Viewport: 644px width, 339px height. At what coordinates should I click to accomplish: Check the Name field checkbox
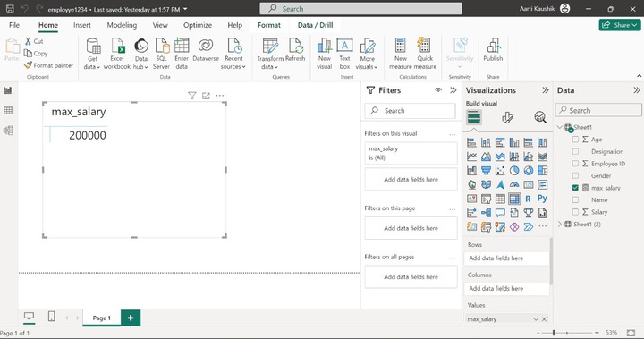pyautogui.click(x=575, y=199)
